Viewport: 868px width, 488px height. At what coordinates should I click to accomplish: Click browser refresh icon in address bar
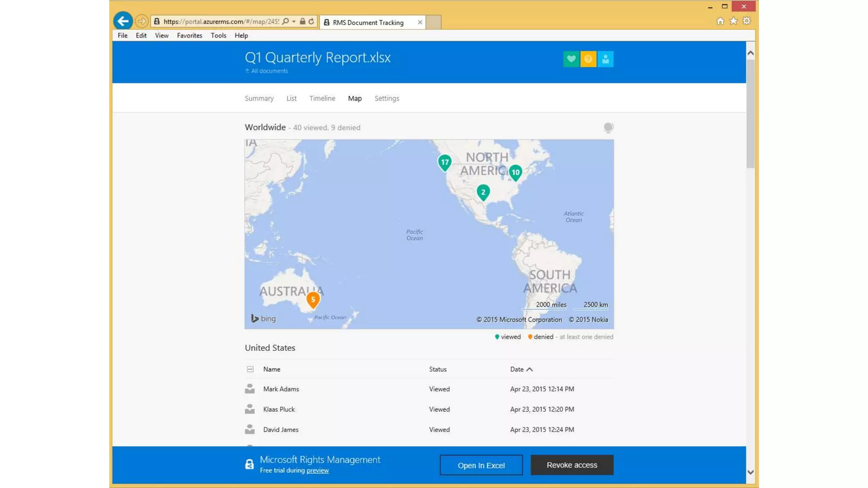click(312, 22)
